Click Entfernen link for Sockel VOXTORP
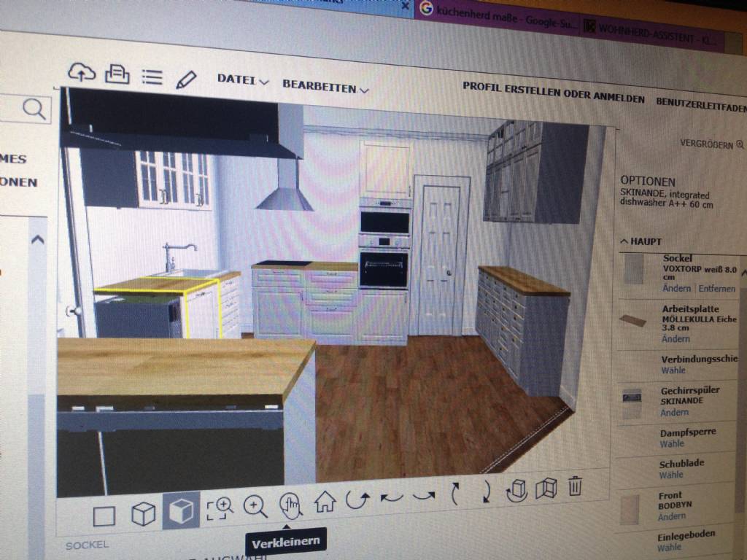The image size is (747, 560). tap(716, 289)
